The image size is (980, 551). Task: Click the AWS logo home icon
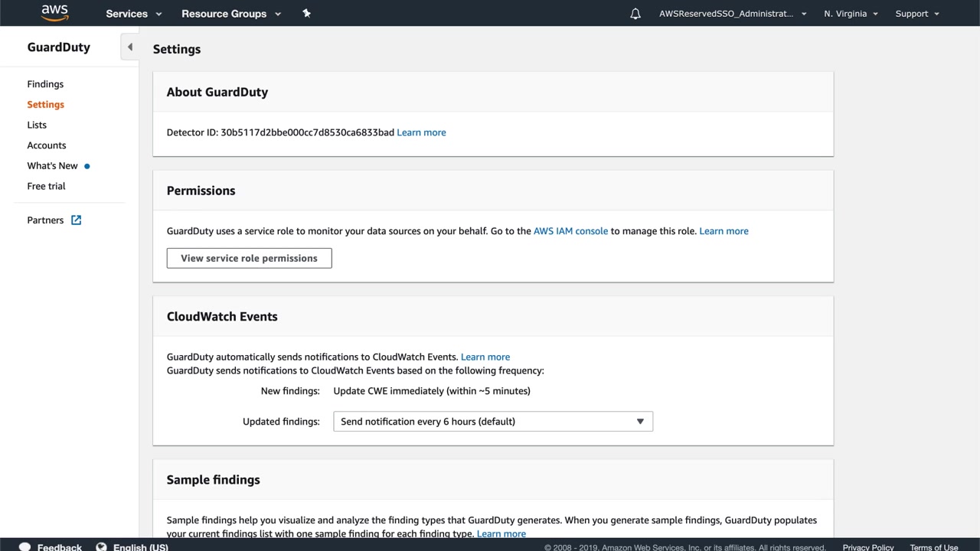[x=55, y=13]
